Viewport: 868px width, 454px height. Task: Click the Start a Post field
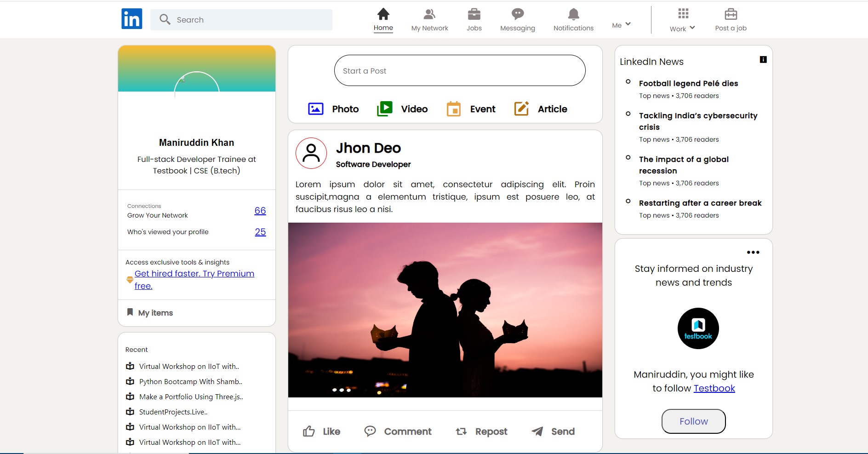click(459, 70)
